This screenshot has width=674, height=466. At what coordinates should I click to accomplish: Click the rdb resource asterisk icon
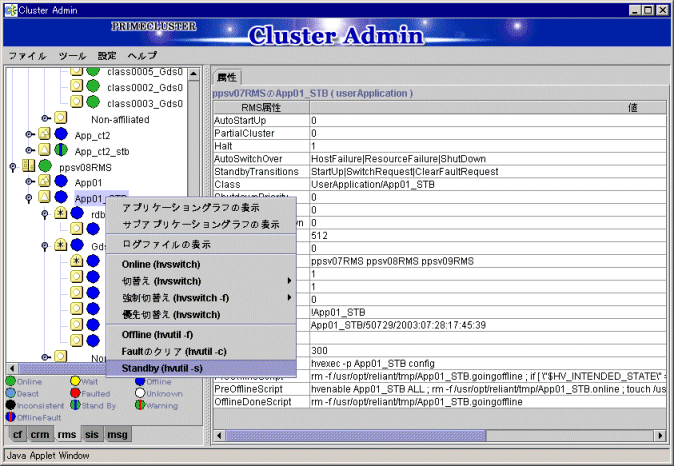pos(61,213)
